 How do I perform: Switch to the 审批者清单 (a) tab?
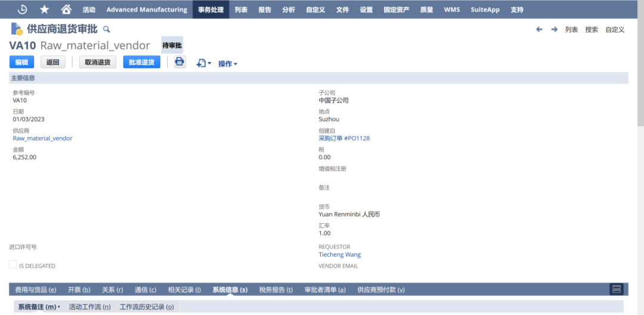pos(326,289)
